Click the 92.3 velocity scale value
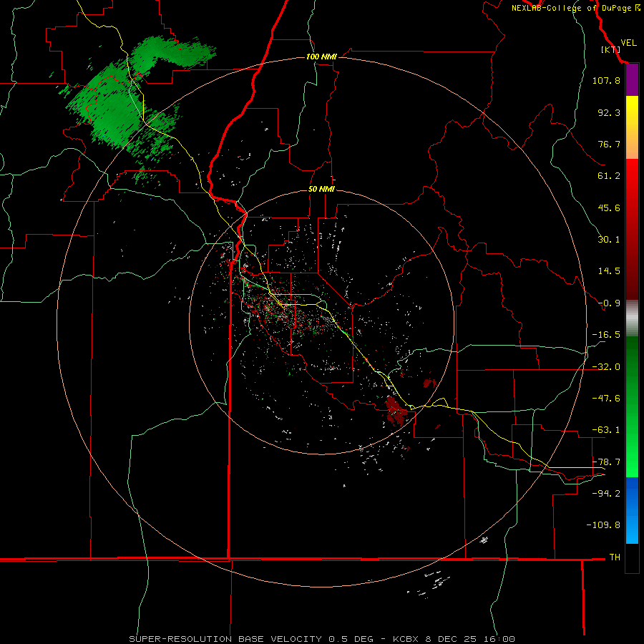644x644 pixels. (609, 112)
